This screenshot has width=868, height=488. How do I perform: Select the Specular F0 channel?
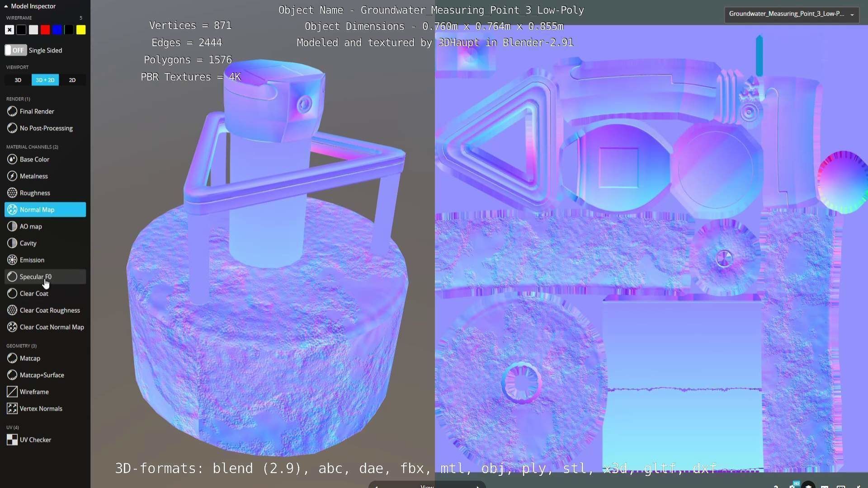coord(45,277)
